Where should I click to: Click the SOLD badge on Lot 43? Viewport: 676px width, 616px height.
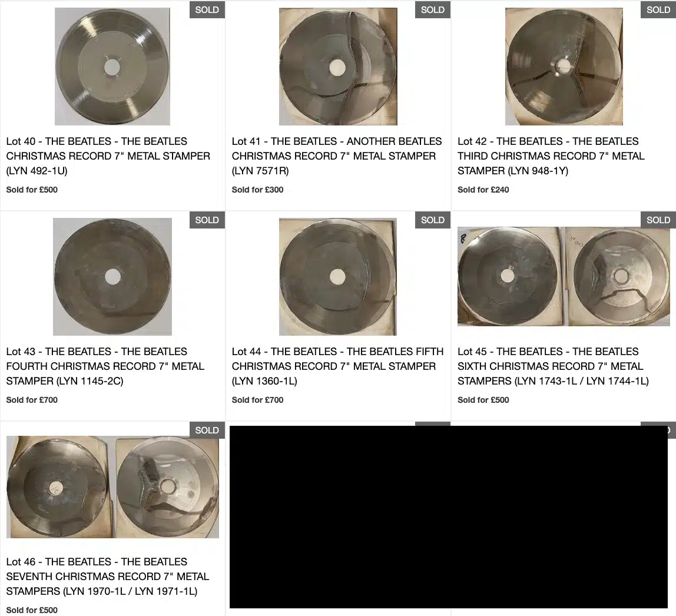(x=207, y=220)
